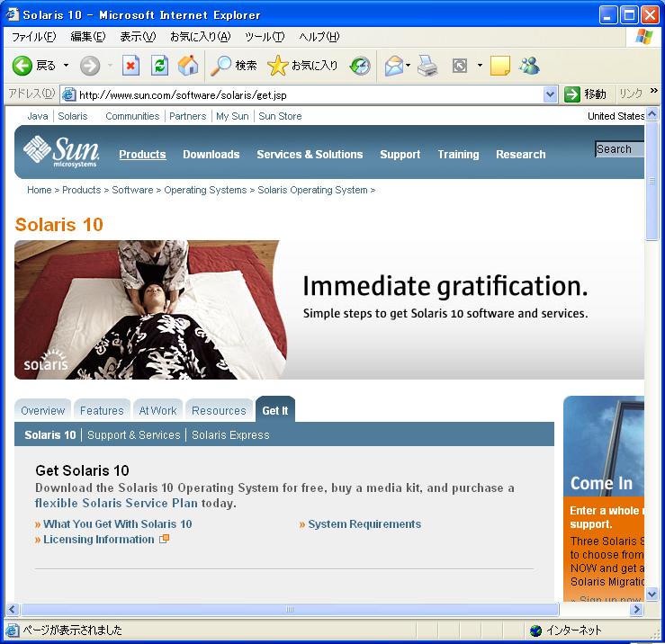Open Support & Services sub-tab
665x644 pixels.
(133, 435)
